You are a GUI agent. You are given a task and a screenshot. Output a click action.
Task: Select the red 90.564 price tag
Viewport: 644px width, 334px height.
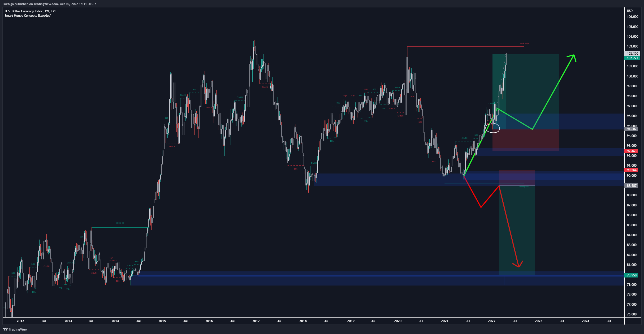tap(632, 170)
